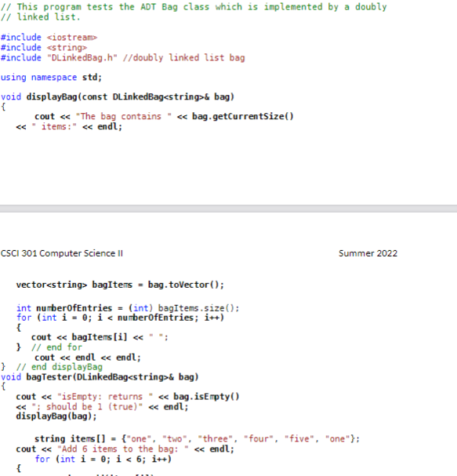The image size is (457, 476).
Task: Click the 'cout << bagItems[i]' statement
Action: tap(100, 337)
